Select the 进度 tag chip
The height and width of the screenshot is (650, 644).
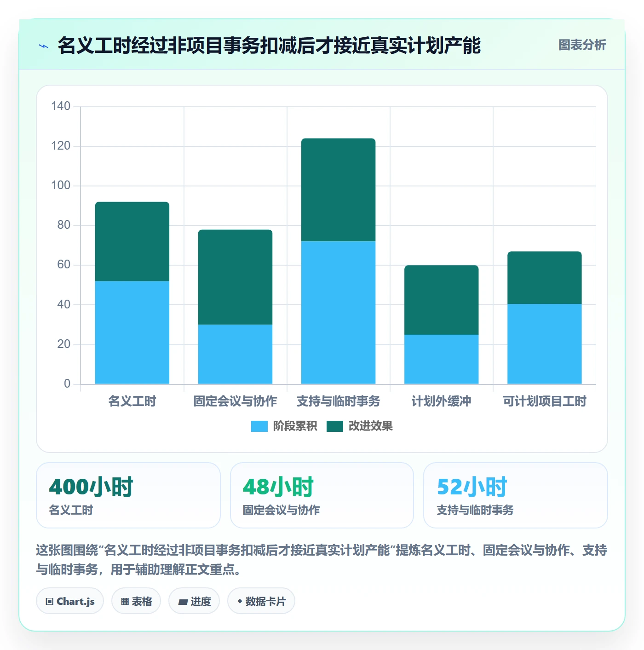[x=194, y=601]
